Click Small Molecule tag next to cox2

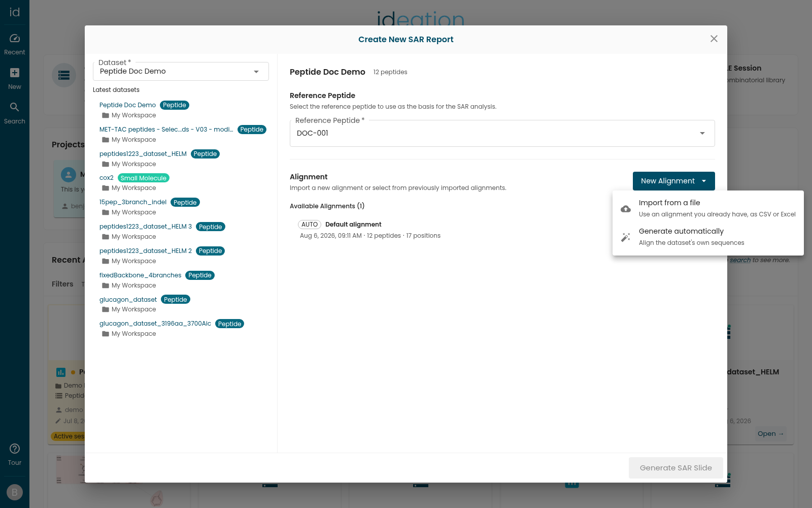pyautogui.click(x=144, y=178)
